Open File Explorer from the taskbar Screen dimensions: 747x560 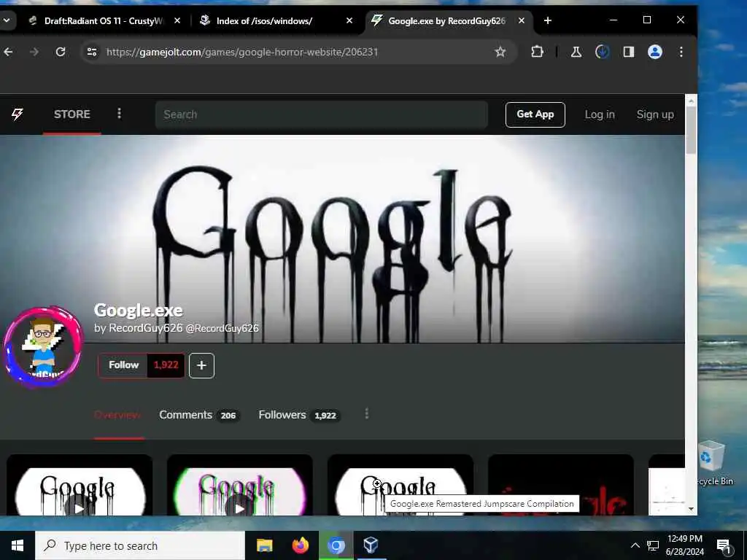[x=264, y=545]
